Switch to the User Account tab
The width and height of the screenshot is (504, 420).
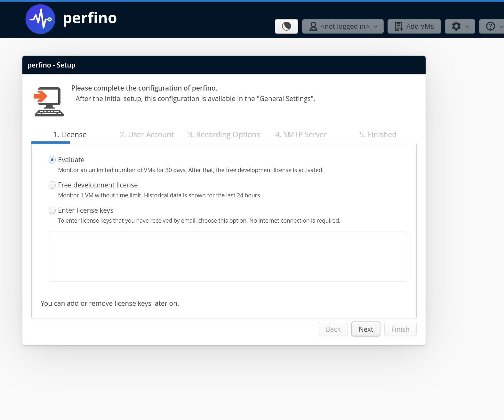point(147,135)
